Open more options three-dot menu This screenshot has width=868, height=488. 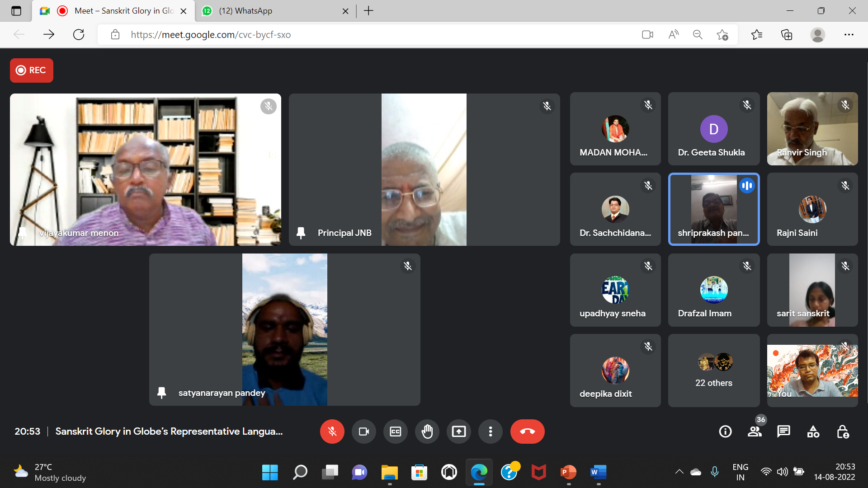click(x=490, y=432)
